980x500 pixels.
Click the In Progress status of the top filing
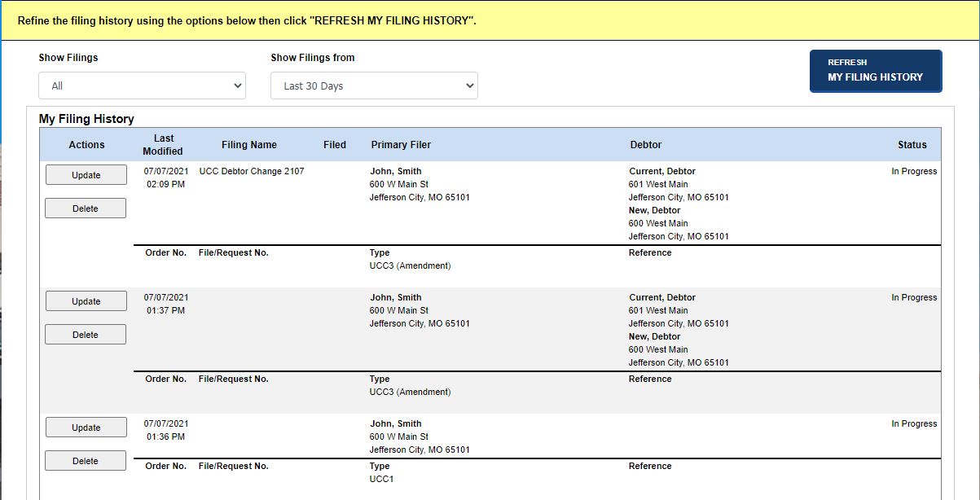coord(912,171)
